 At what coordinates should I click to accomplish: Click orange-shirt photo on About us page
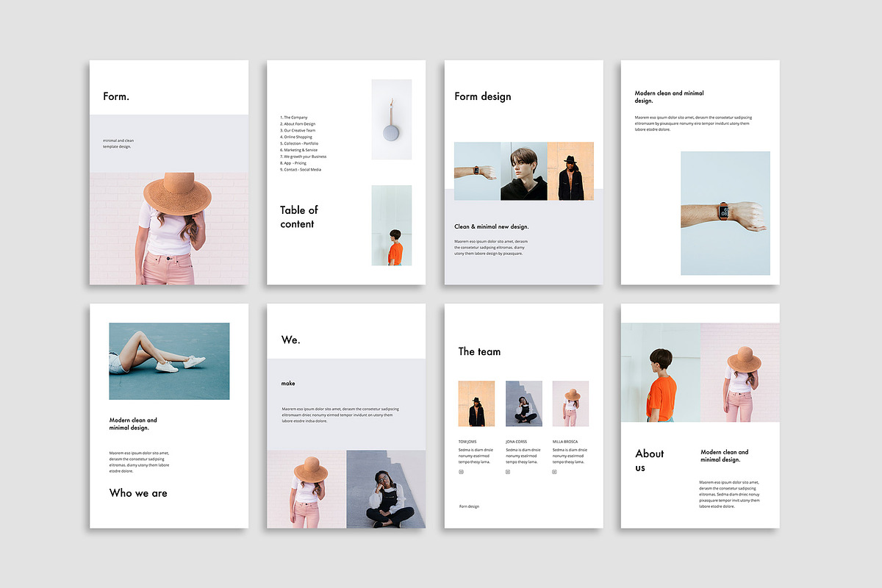pyautogui.click(x=661, y=373)
